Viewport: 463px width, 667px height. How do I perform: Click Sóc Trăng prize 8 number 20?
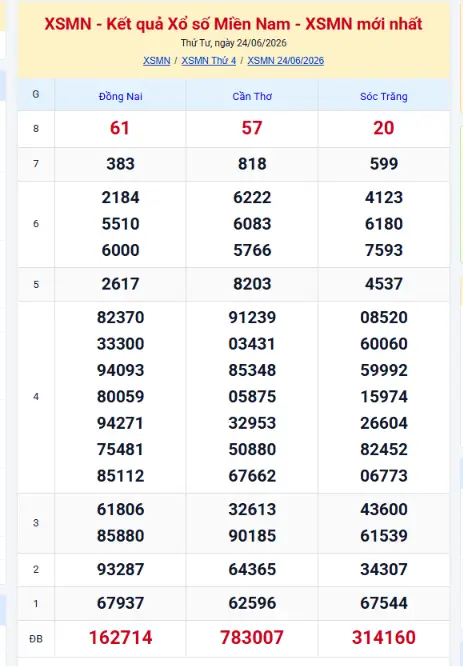pyautogui.click(x=383, y=128)
